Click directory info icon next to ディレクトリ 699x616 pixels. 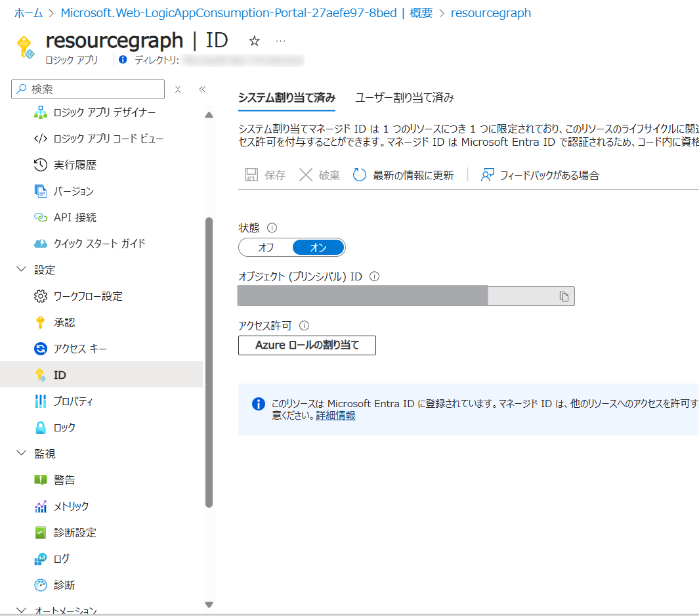tap(123, 60)
